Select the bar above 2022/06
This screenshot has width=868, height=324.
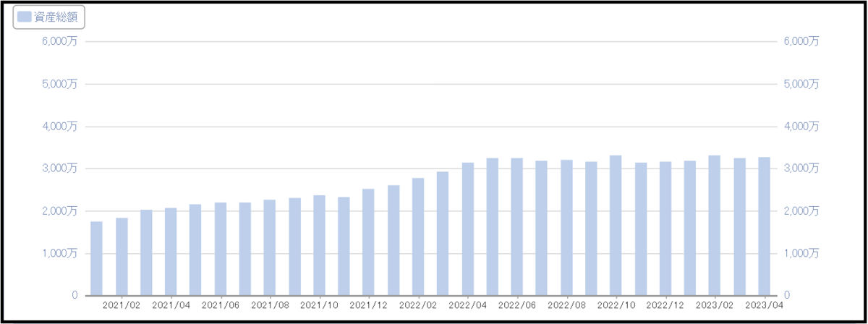pyautogui.click(x=517, y=226)
